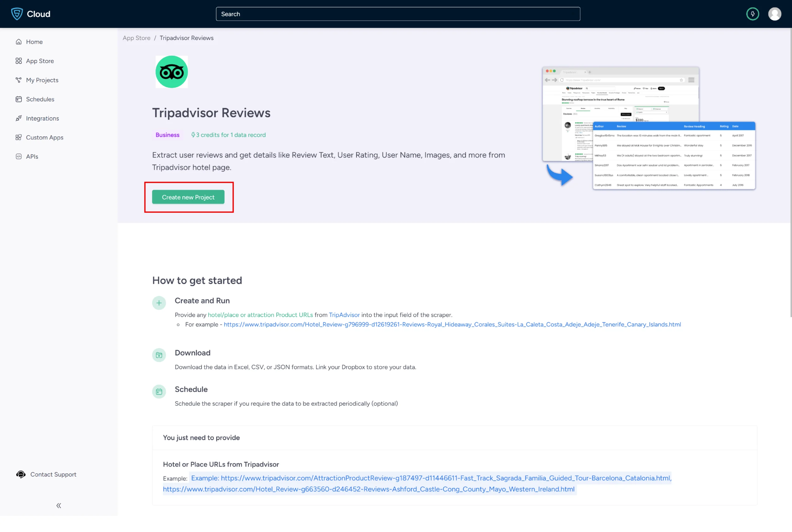Click the APIs sidebar icon
The height and width of the screenshot is (532, 792).
(18, 156)
